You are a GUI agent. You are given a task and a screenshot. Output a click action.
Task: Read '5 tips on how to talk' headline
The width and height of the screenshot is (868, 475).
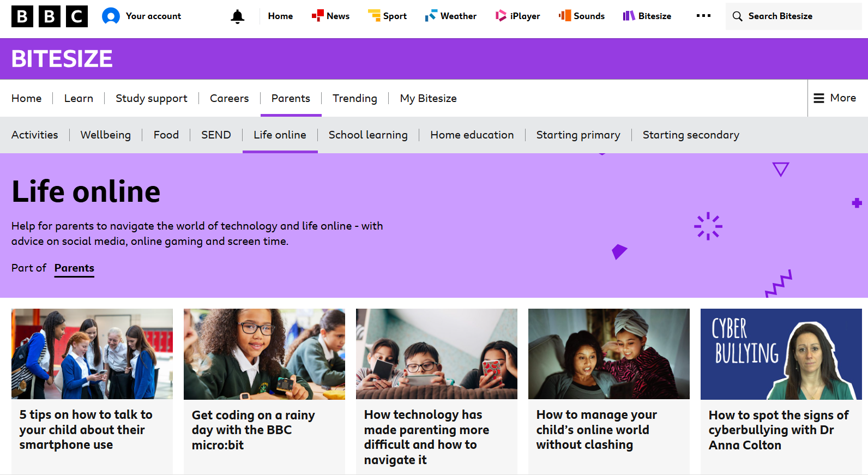pyautogui.click(x=86, y=430)
